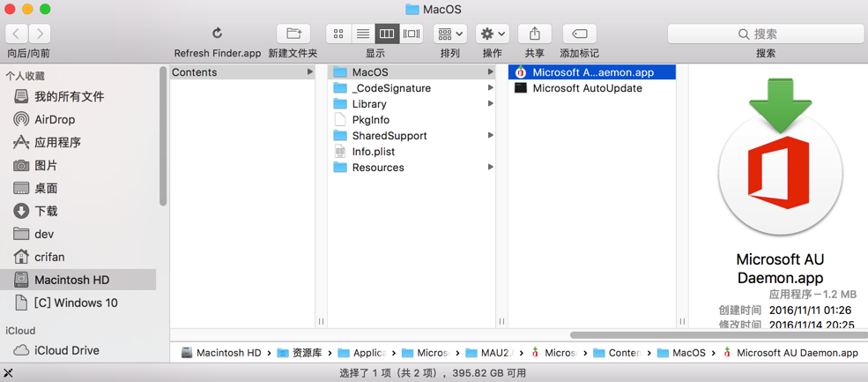Click Microsoft AU Daemon.app in path bar

(x=790, y=353)
